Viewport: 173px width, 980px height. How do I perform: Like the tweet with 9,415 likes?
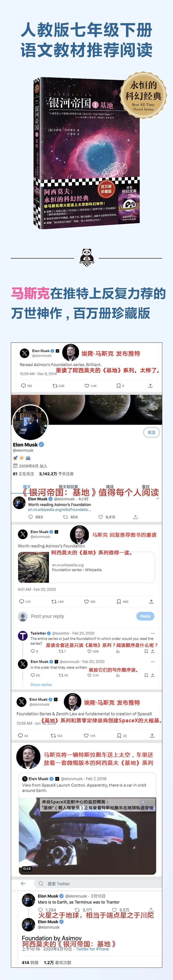[101, 517]
